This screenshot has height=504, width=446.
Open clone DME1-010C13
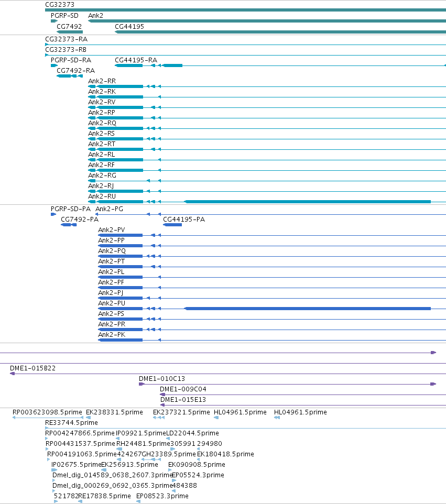click(x=162, y=378)
